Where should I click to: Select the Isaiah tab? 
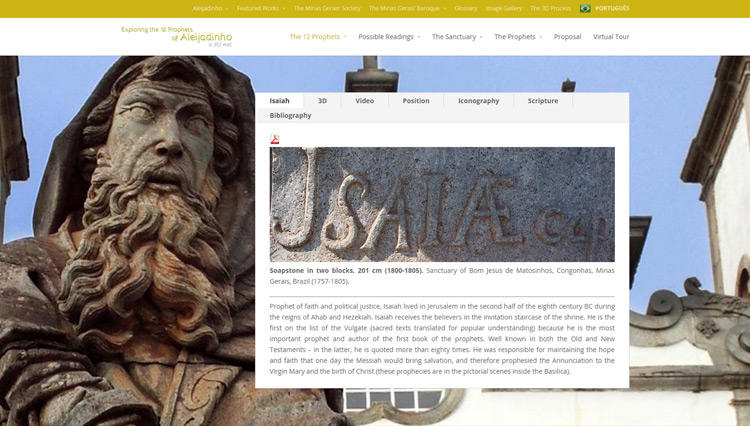279,100
